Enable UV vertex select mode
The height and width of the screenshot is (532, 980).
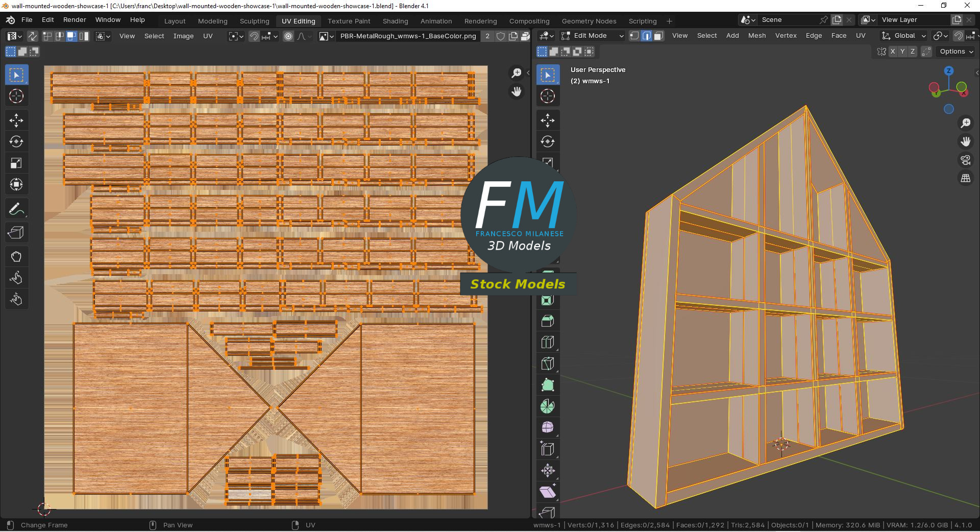click(x=47, y=36)
